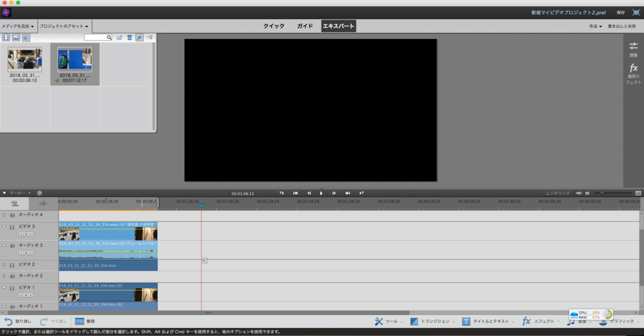Viewport: 644px width, 336px height.
Task: Click the go to start of timeline button
Action: (296, 193)
